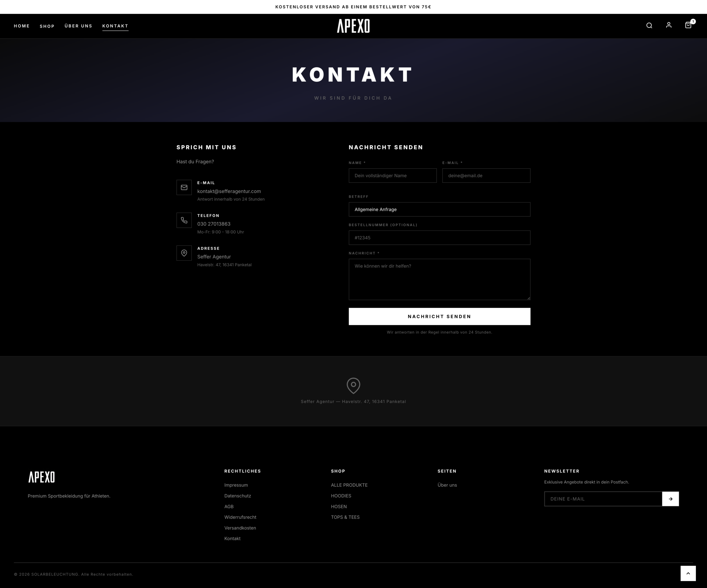Open Versandkosten footer link
Image resolution: width=707 pixels, height=588 pixels.
coord(240,528)
